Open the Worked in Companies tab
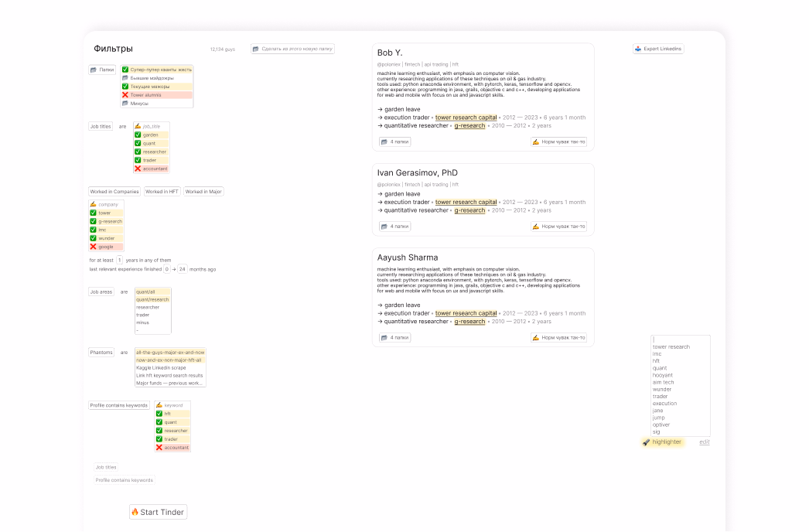Viewport: 809px width, 532px height. point(114,192)
